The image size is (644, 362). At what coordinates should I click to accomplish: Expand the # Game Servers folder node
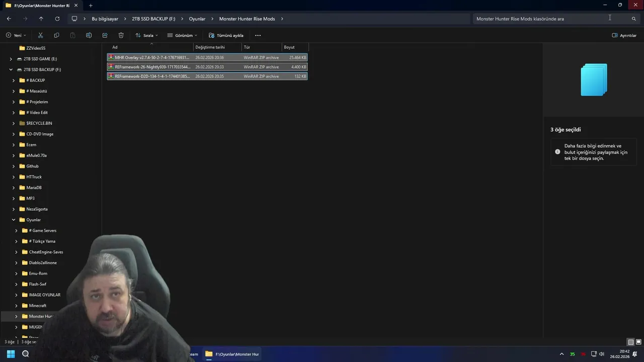(16, 230)
